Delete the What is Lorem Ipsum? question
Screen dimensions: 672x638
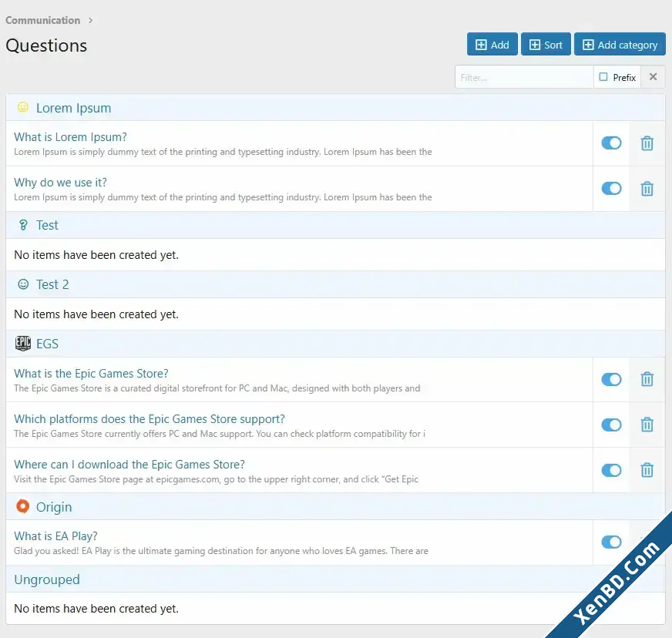(x=647, y=143)
